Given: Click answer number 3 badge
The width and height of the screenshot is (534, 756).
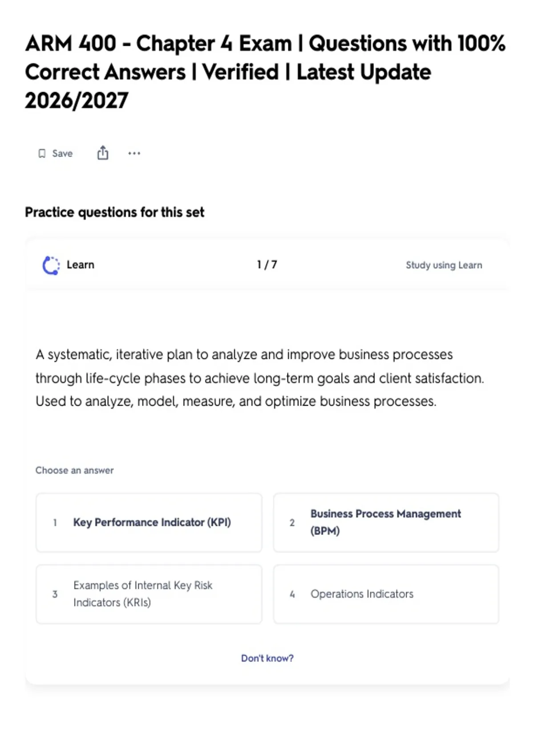Looking at the screenshot, I should pos(55,594).
